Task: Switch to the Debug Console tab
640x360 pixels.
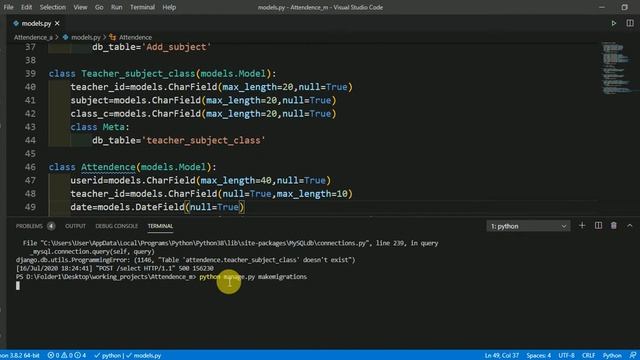Action: 116,226
